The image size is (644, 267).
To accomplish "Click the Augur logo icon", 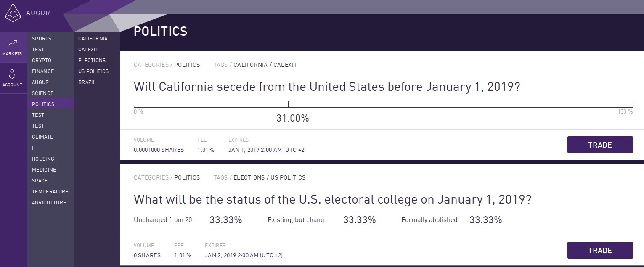I will (13, 13).
